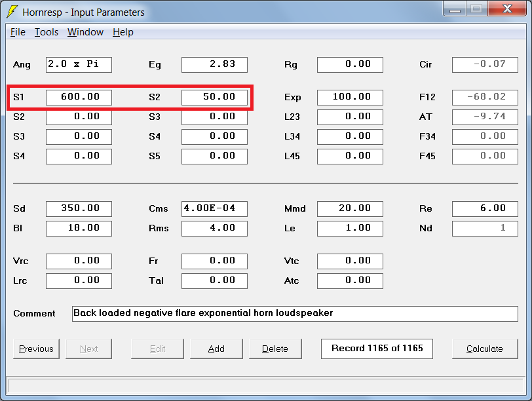Screen dimensions: 532x401
Task: Click the Rg input field
Action: [350, 65]
